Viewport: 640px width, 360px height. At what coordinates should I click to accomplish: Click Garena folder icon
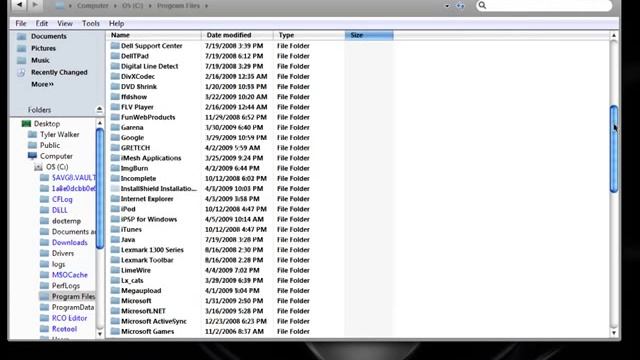click(x=115, y=127)
